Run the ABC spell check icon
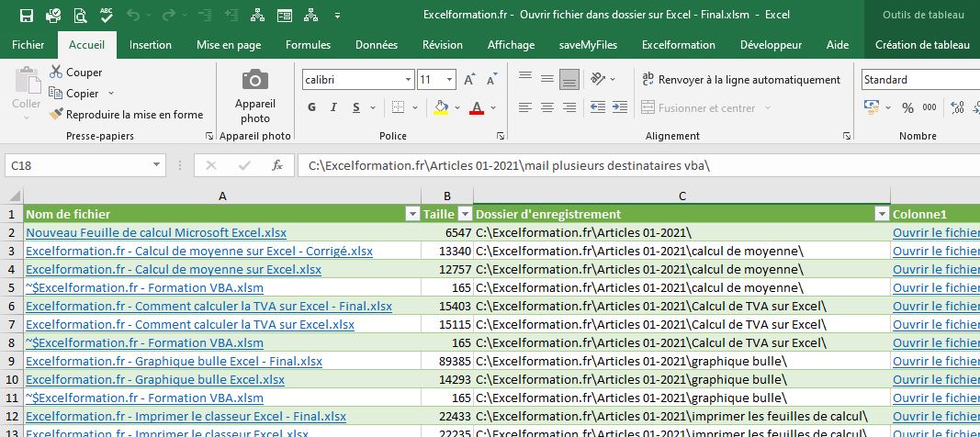Viewport: 980px width, 437px height. tap(107, 16)
